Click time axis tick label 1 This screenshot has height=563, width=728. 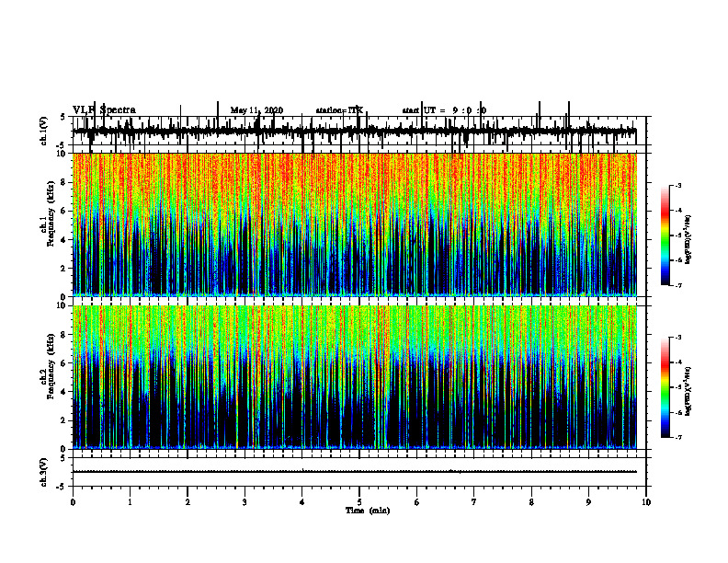[x=130, y=502]
